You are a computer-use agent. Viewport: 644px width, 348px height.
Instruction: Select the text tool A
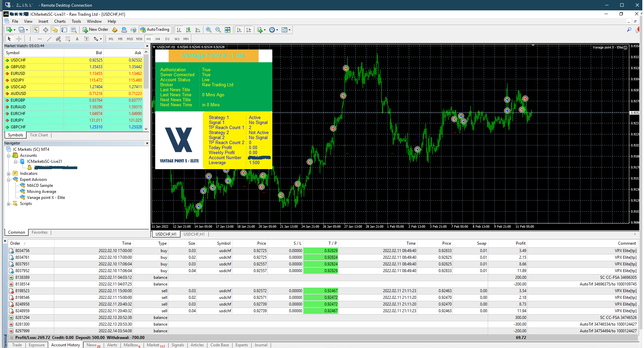click(x=77, y=39)
